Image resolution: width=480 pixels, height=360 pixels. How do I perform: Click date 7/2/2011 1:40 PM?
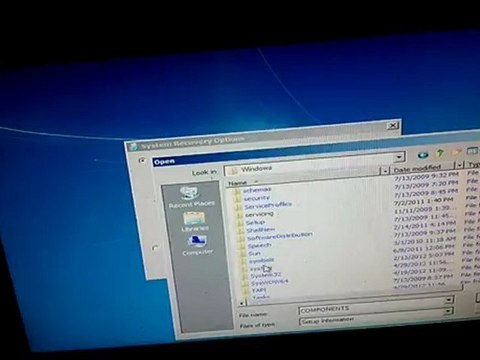(x=423, y=201)
